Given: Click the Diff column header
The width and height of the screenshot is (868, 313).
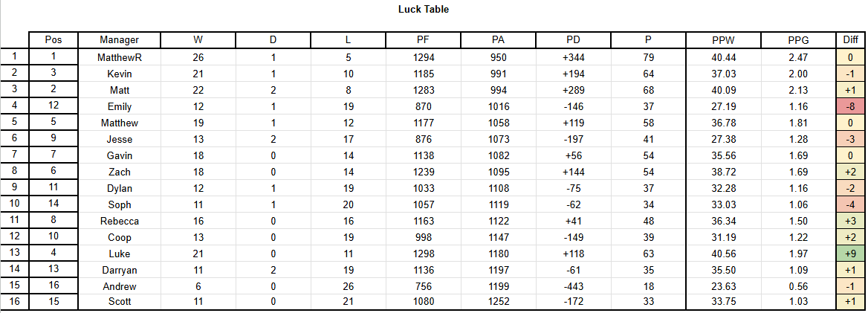Looking at the screenshot, I should click(850, 40).
